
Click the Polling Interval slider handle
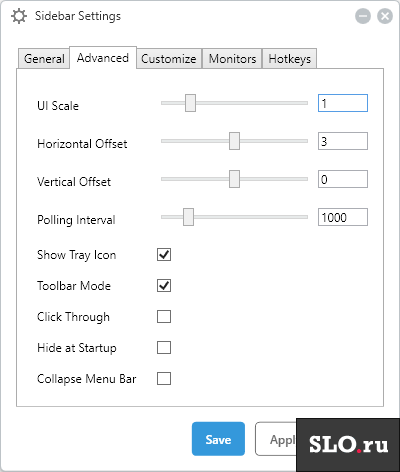click(x=188, y=217)
